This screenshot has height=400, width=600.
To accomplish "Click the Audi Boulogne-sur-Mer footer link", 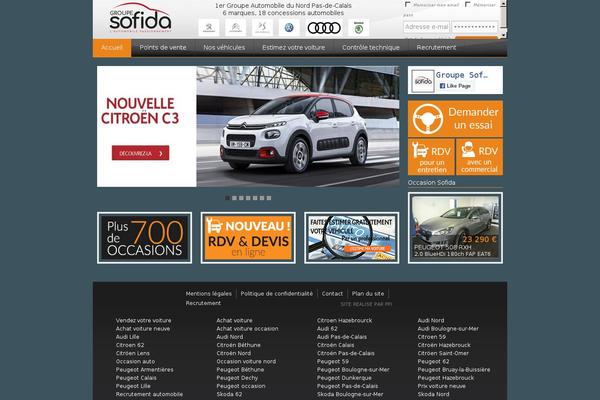I will [448, 328].
